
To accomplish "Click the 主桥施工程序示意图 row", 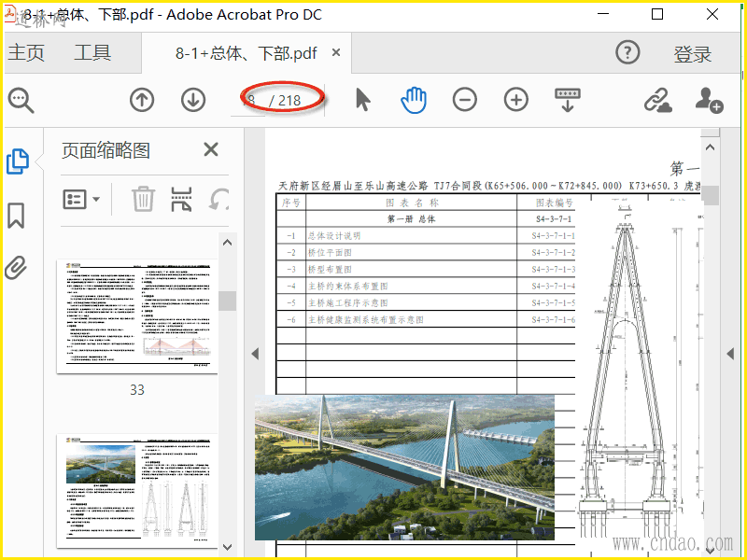I will [x=426, y=302].
